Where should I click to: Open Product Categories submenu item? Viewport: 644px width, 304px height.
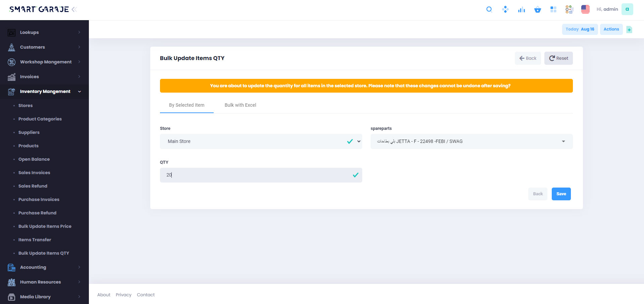pyautogui.click(x=40, y=119)
